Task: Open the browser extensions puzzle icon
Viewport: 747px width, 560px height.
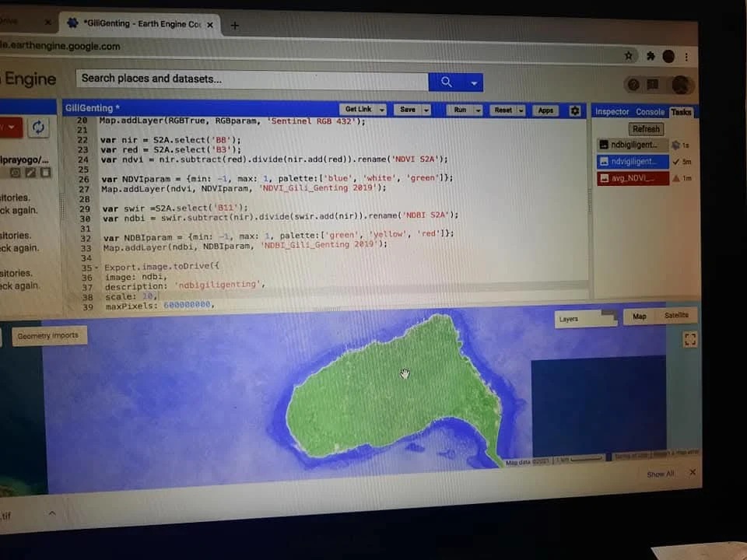Action: click(651, 56)
